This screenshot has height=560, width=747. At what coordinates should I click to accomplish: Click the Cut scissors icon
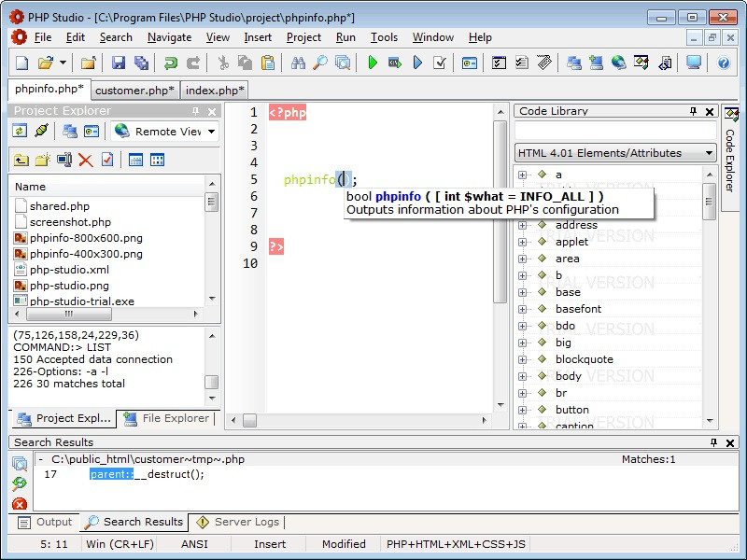tap(223, 63)
